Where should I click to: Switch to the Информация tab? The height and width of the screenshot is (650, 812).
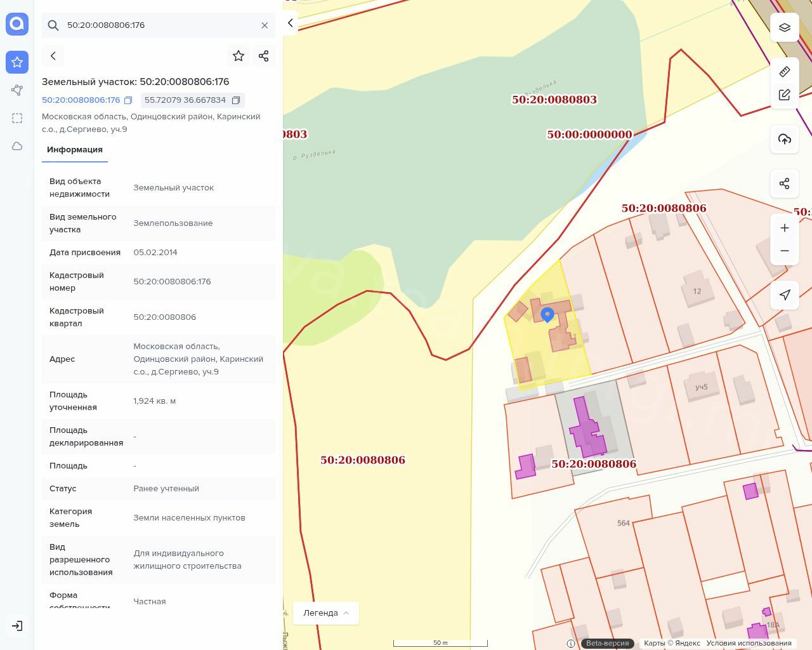[x=75, y=150]
